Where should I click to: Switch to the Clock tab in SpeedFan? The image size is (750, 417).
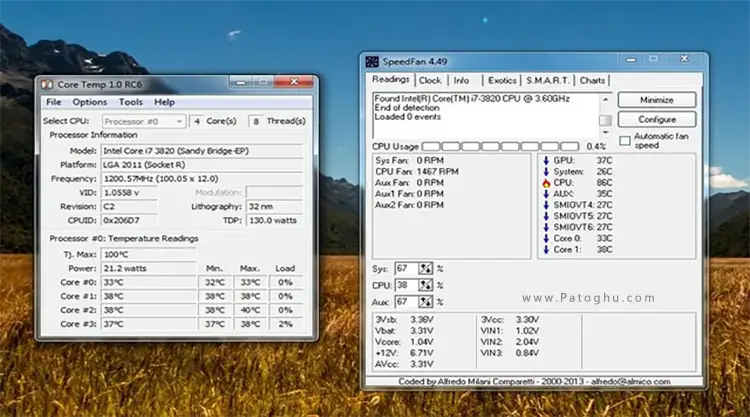(430, 80)
